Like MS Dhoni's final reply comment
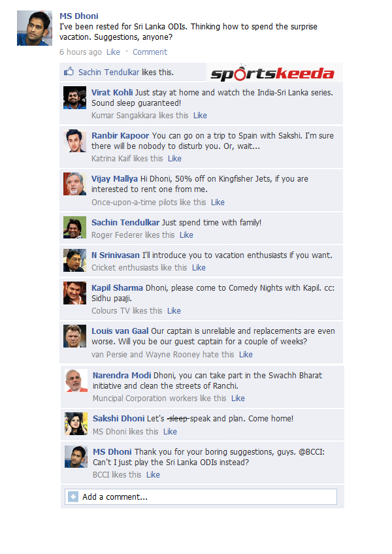 (153, 475)
